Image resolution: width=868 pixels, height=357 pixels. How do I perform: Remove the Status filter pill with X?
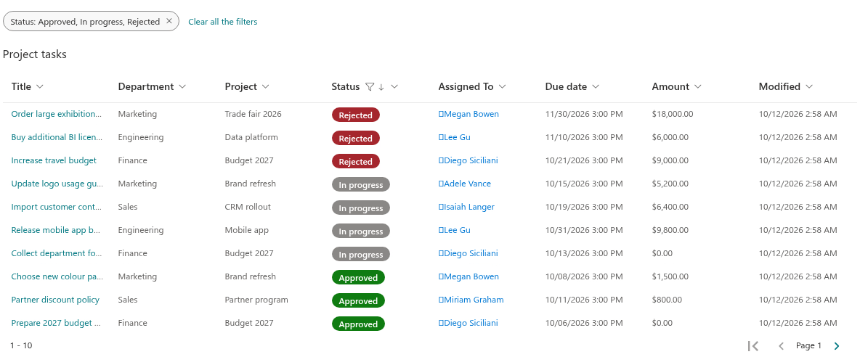(x=169, y=22)
